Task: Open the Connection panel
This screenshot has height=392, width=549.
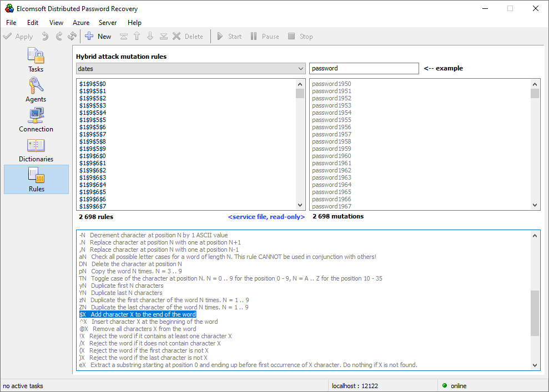Action: point(36,120)
